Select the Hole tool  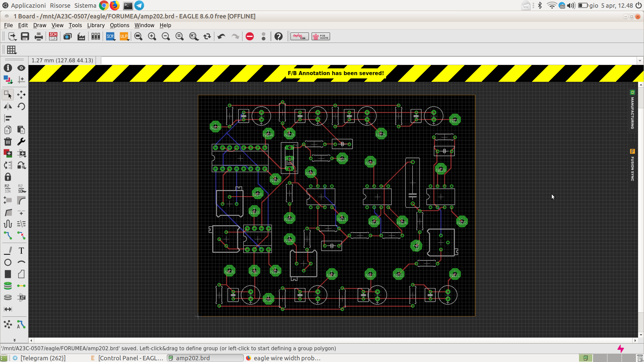pos(8,298)
